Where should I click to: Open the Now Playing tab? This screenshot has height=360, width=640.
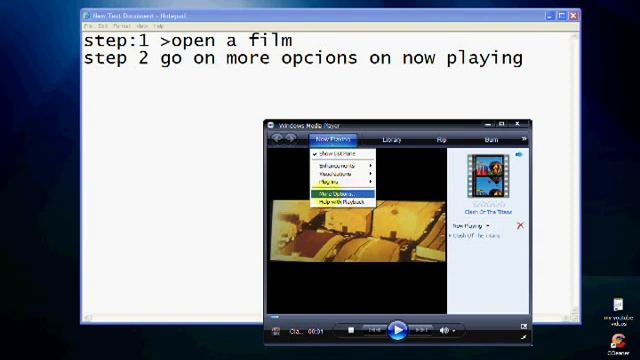tap(333, 140)
